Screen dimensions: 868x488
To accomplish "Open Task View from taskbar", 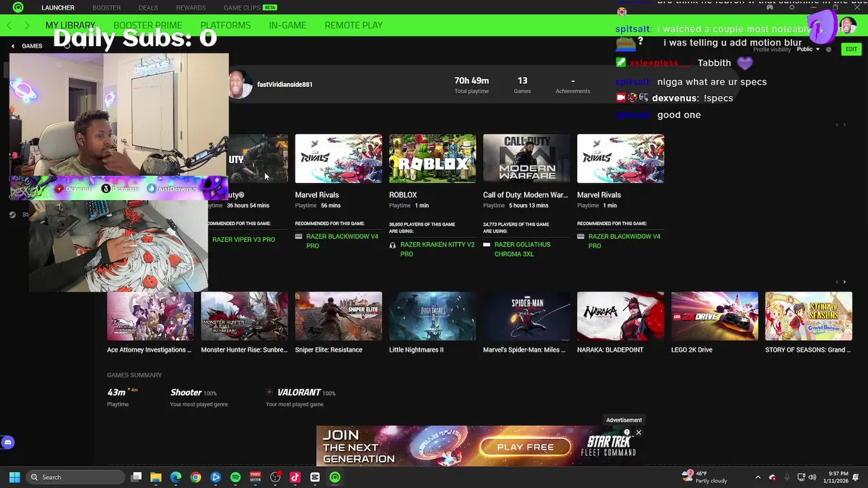I will pyautogui.click(x=136, y=477).
